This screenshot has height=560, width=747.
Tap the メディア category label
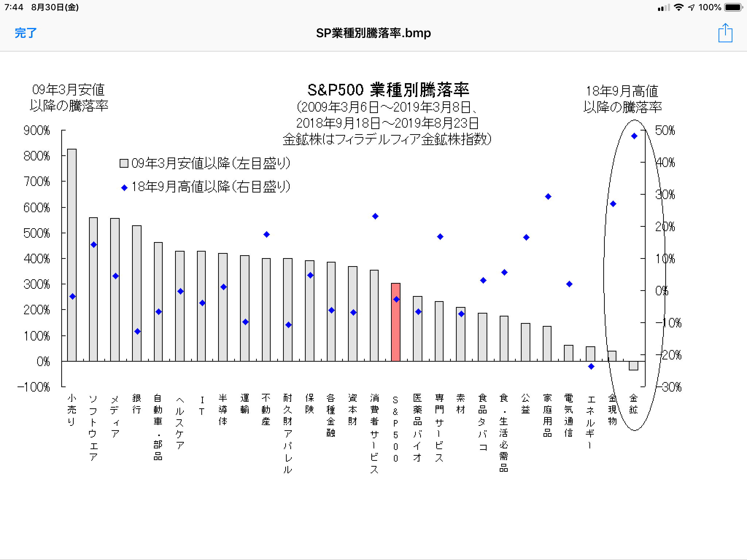tap(115, 416)
